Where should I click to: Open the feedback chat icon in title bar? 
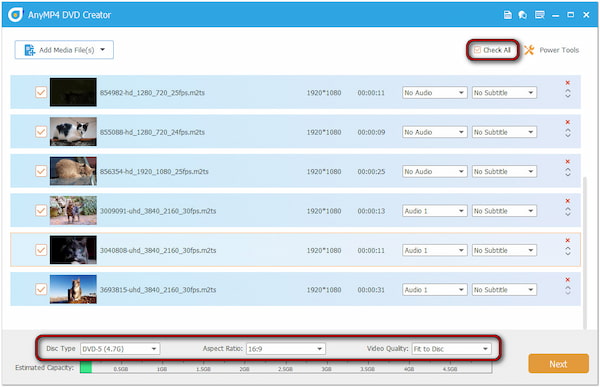click(522, 15)
